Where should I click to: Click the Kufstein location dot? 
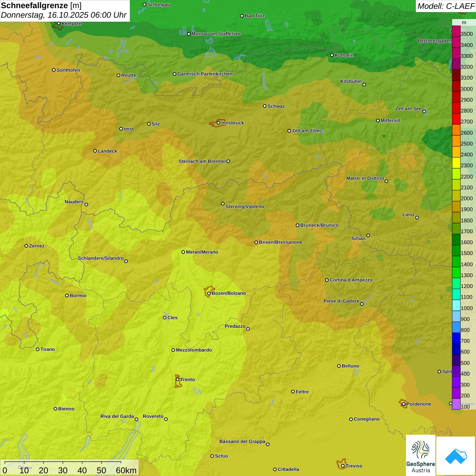[332, 55]
